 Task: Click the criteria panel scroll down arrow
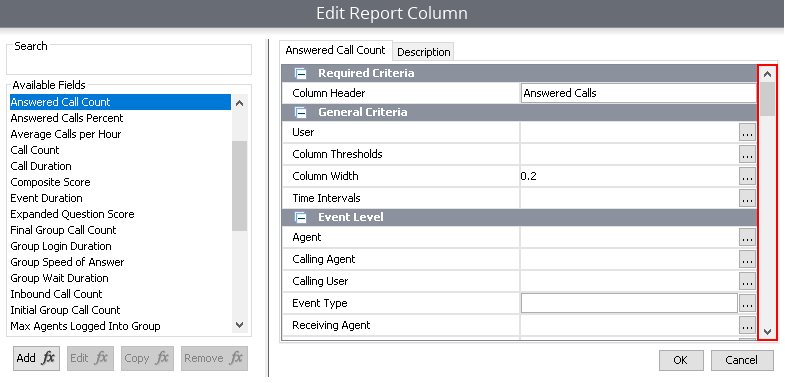tap(767, 331)
